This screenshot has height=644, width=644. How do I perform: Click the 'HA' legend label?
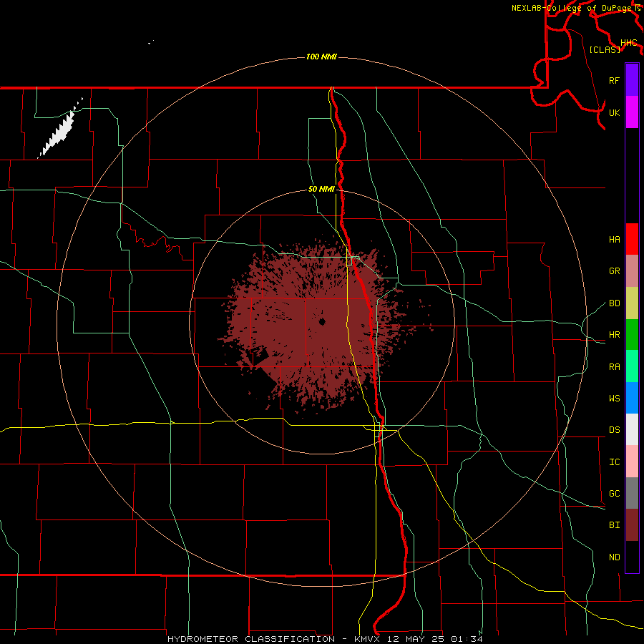(x=614, y=240)
